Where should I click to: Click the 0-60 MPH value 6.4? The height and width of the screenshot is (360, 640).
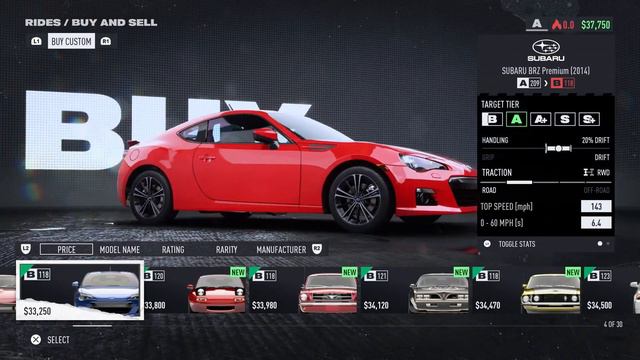[596, 223]
